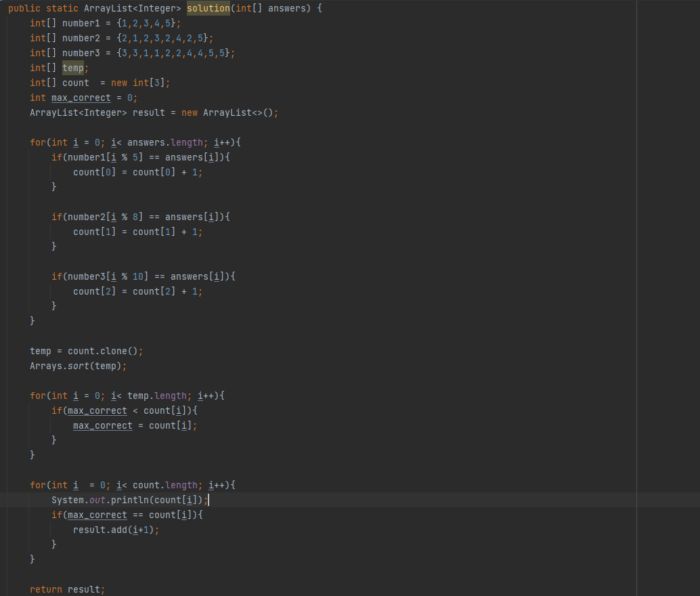The image size is (700, 596).
Task: Click the condition "if(number3[i % 10] == answers[i]){"
Action: click(x=144, y=276)
